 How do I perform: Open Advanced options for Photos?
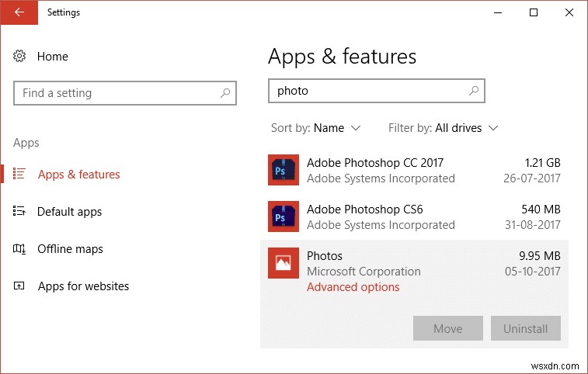[353, 287]
